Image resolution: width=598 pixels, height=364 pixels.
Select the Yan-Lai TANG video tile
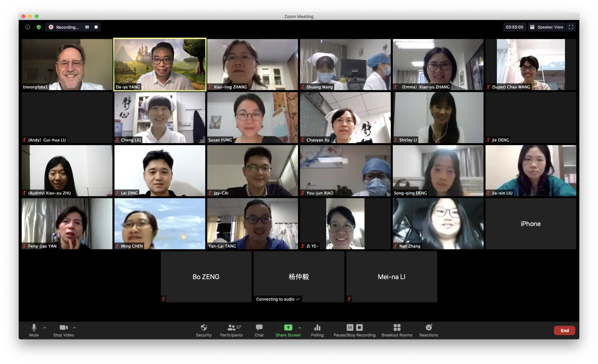click(253, 224)
